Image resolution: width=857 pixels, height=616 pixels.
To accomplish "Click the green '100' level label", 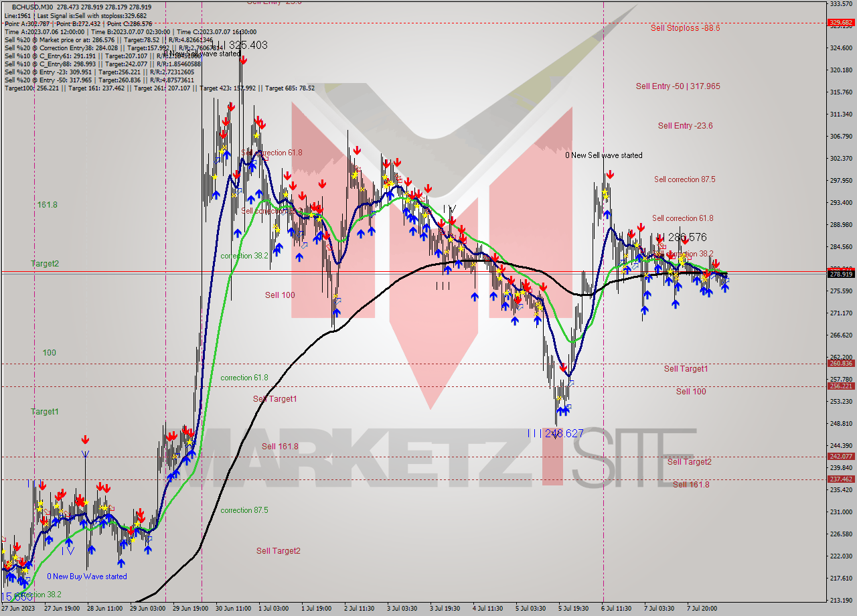I will coord(50,353).
